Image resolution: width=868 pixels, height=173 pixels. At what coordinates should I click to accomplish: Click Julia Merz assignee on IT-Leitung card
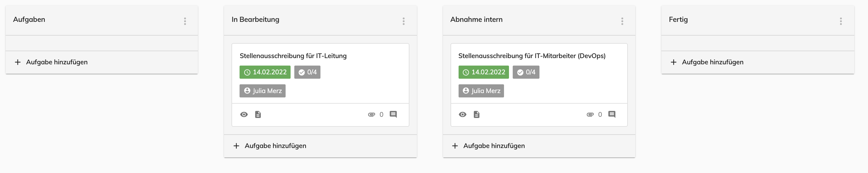point(263,91)
